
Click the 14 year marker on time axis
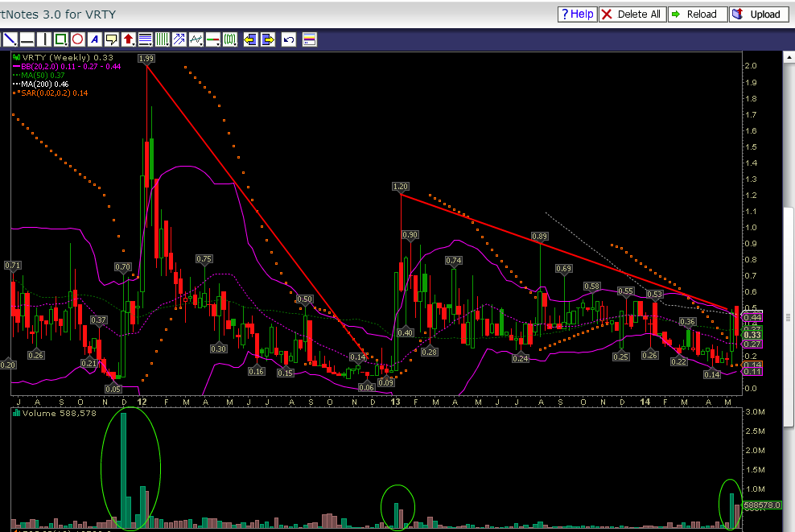[645, 402]
